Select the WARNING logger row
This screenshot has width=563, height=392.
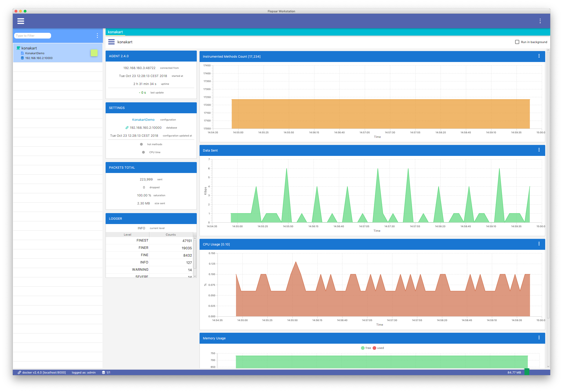tap(149, 270)
